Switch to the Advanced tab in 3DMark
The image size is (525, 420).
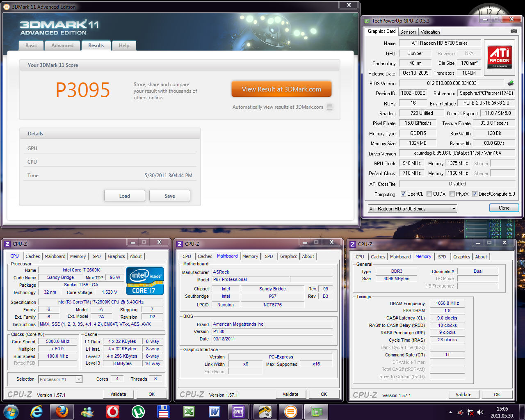[x=62, y=46]
